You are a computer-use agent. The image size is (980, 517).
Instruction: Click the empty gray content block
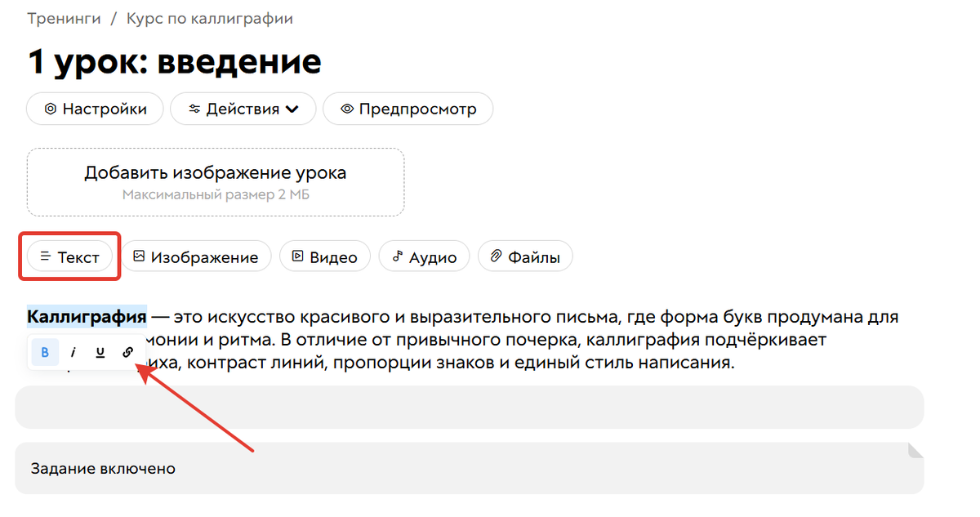click(470, 407)
